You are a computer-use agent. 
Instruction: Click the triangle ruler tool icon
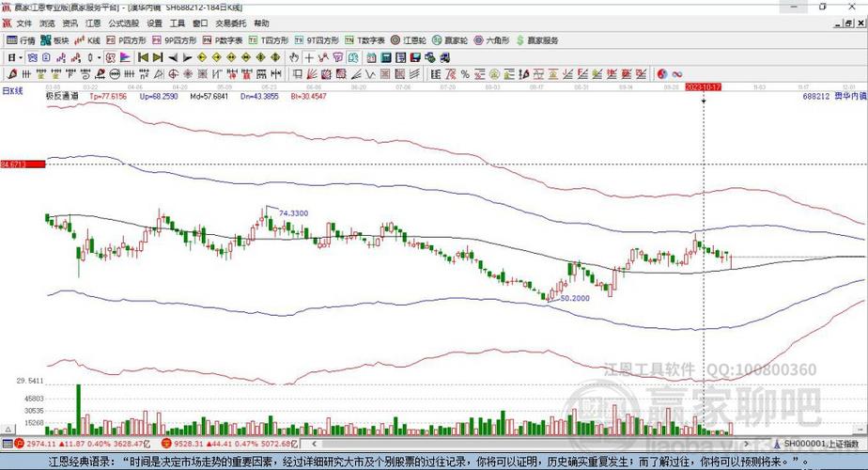[x=159, y=73]
